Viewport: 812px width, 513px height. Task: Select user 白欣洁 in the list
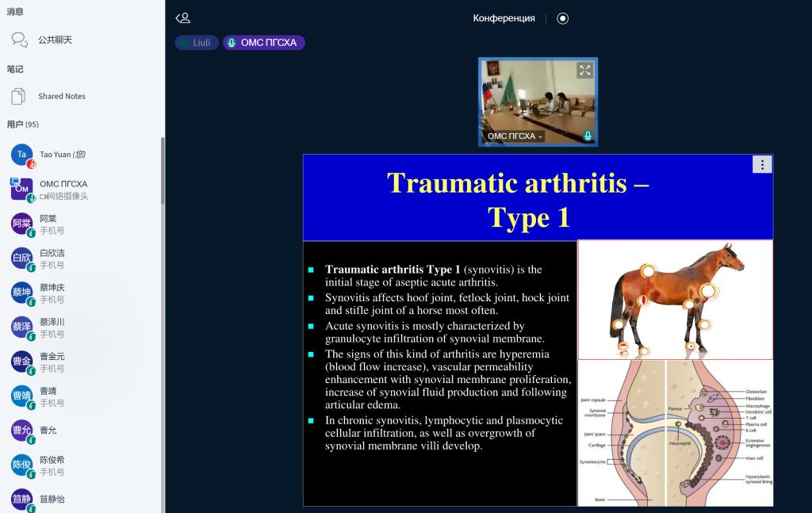pos(52,258)
